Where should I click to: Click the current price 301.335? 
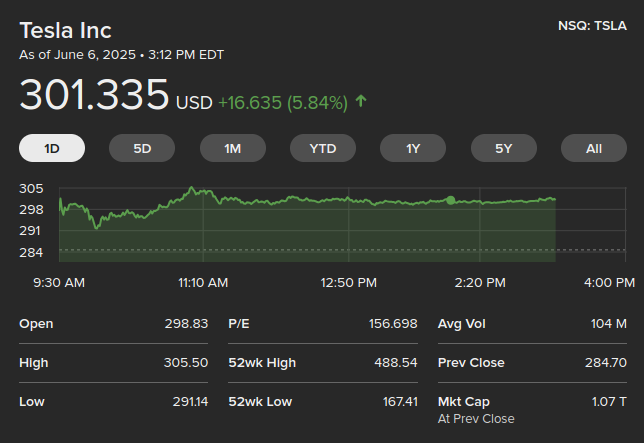coord(94,94)
